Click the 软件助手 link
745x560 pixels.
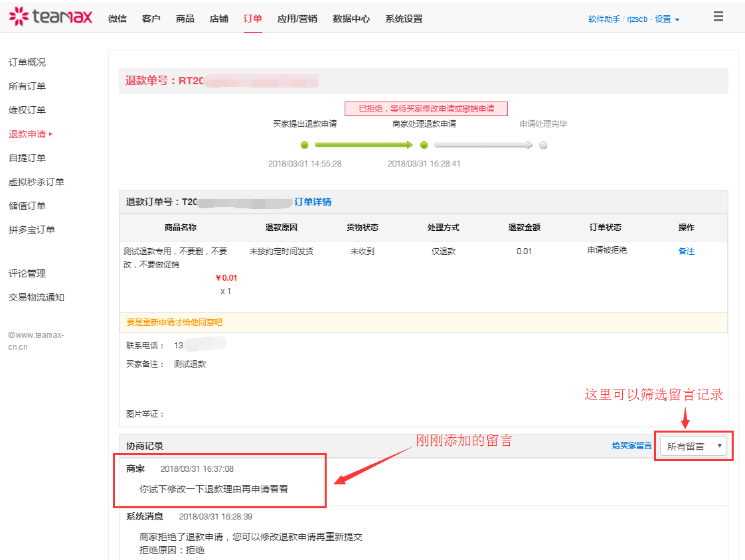(x=604, y=19)
